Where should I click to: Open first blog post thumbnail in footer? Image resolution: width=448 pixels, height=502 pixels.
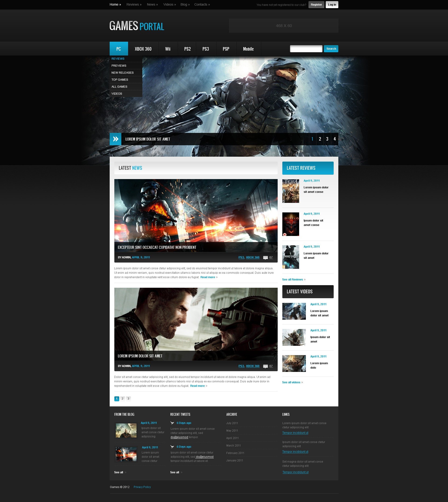(126, 430)
